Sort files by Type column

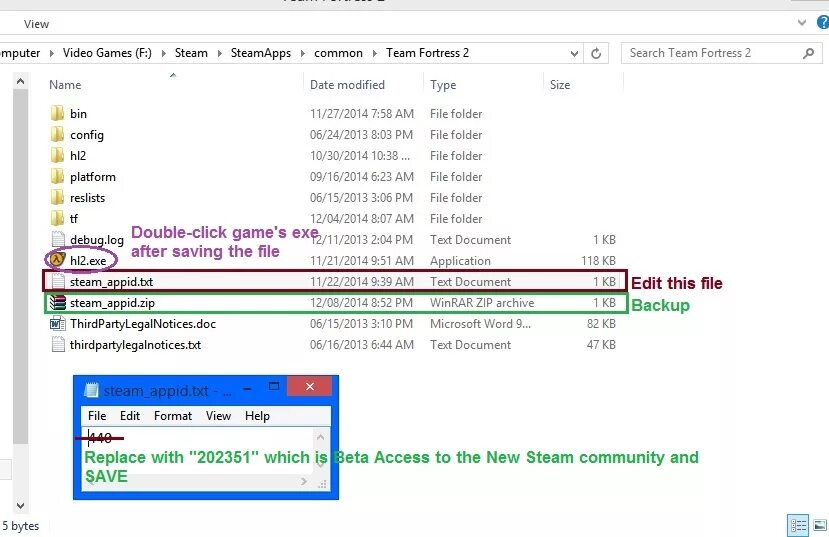[443, 85]
